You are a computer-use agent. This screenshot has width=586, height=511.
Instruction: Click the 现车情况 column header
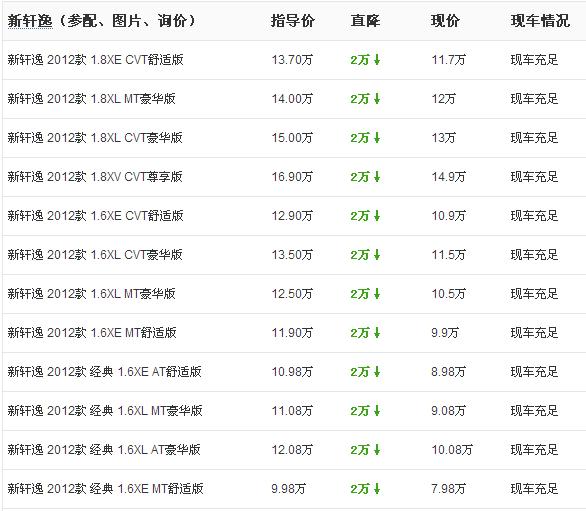[540, 21]
